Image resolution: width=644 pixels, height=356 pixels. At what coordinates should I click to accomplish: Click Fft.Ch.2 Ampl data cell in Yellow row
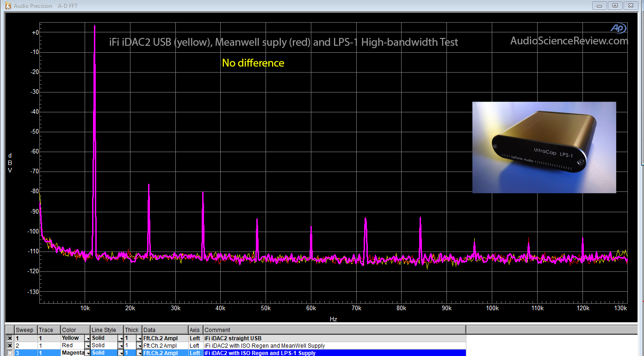165,338
